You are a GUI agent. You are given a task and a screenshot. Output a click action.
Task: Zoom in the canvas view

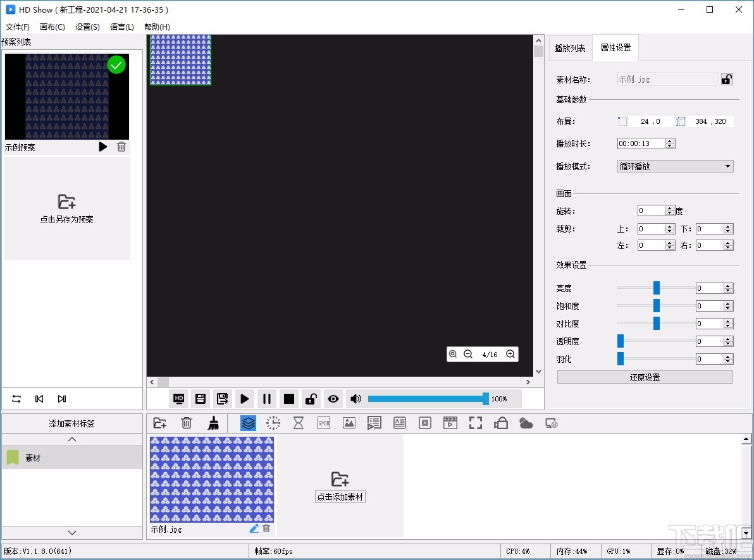(510, 354)
